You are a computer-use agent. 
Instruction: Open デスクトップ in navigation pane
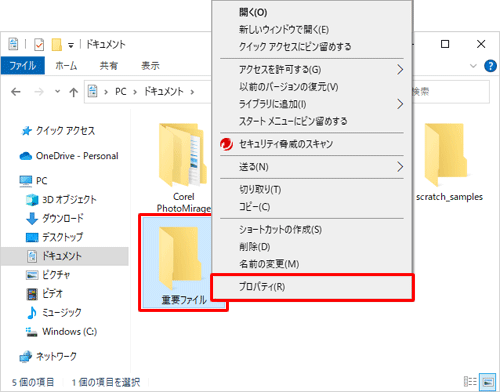pos(62,237)
